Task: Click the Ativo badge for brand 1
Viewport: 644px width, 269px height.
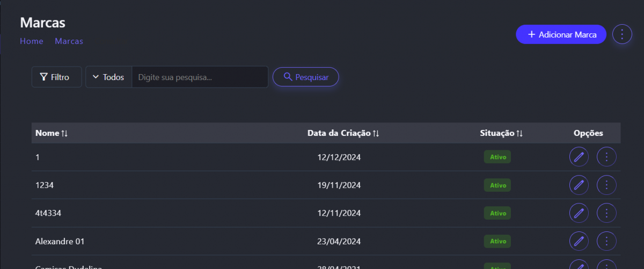Action: pyautogui.click(x=497, y=157)
